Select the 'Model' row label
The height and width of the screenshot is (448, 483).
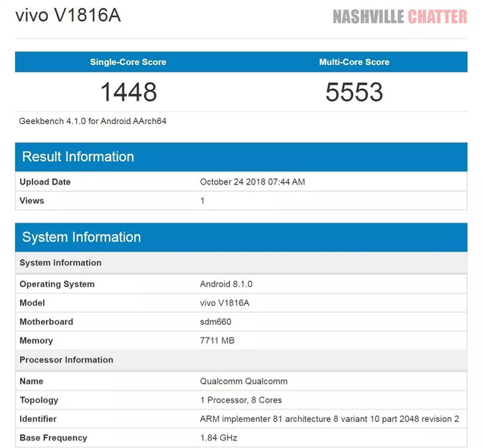tap(32, 303)
